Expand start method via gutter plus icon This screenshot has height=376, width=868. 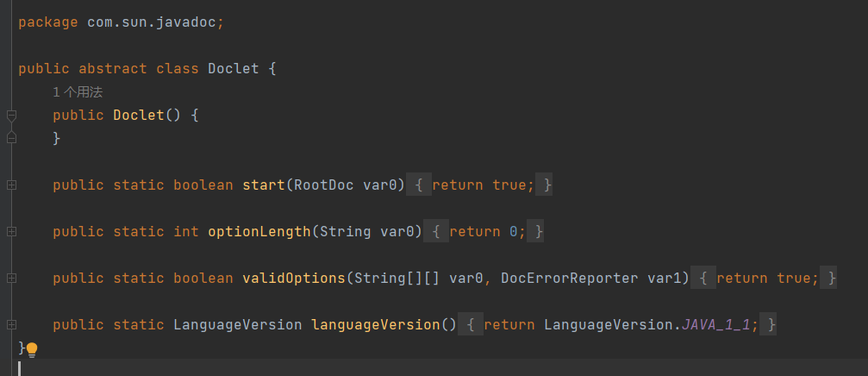(11, 185)
